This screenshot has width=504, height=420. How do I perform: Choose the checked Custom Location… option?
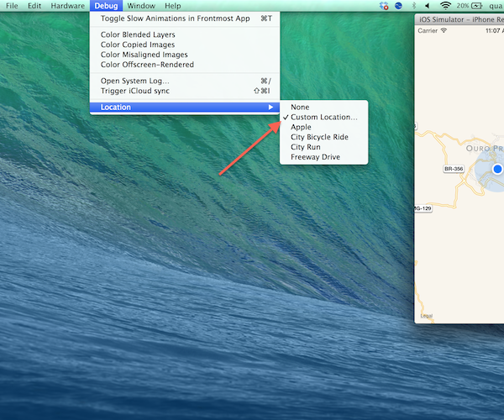pyautogui.click(x=324, y=117)
